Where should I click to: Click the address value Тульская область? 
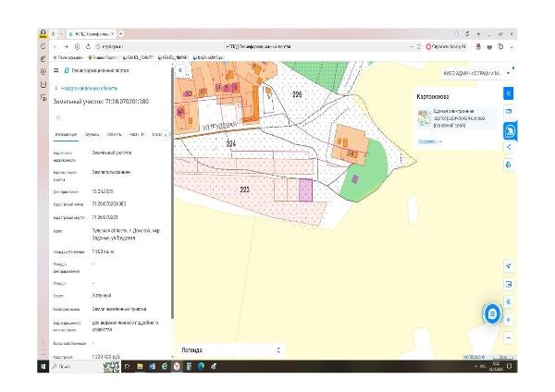pos(126,234)
